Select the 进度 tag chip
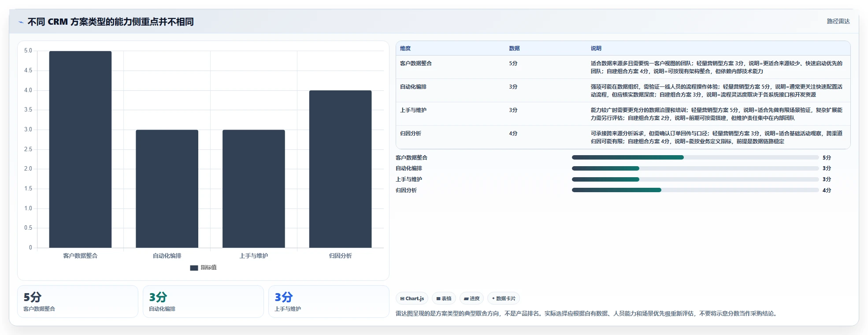Image resolution: width=868 pixels, height=335 pixels. (471, 298)
